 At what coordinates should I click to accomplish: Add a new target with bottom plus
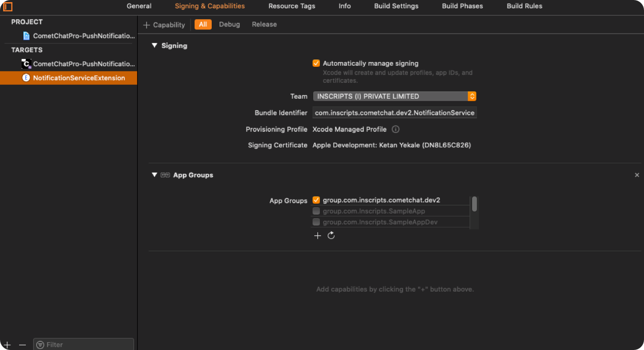point(7,344)
